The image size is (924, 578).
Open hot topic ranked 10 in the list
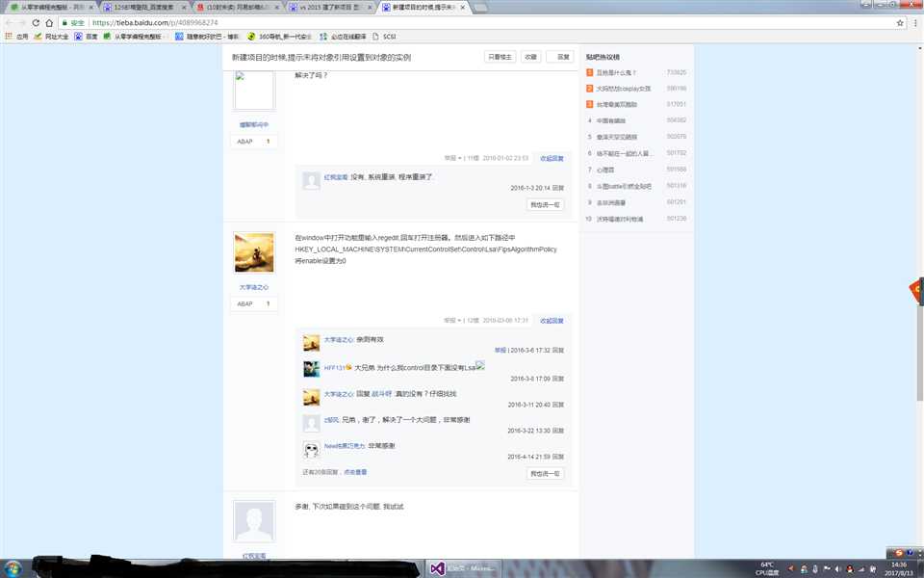tap(619, 219)
